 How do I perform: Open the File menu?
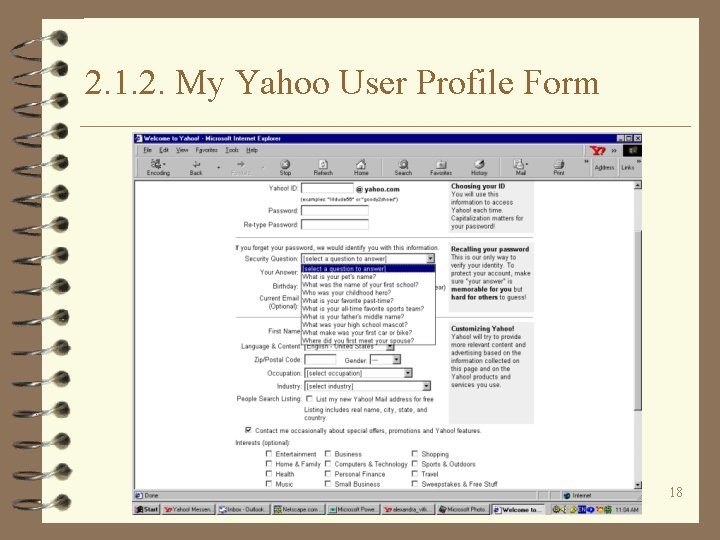click(147, 150)
